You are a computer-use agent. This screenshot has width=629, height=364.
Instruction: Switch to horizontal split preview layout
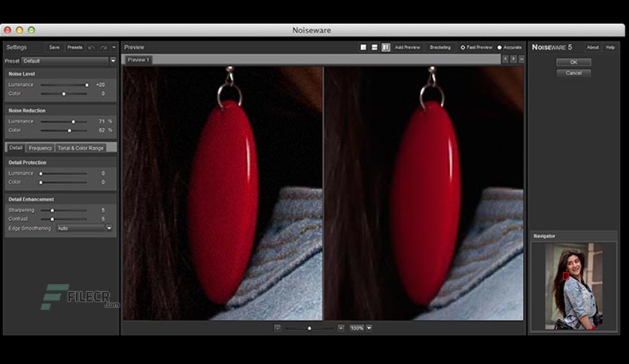tap(374, 47)
